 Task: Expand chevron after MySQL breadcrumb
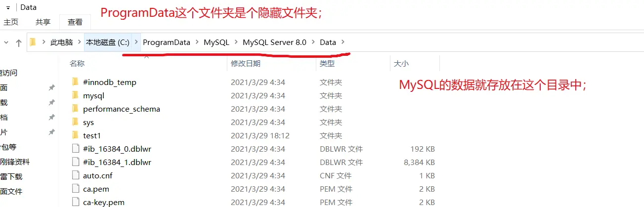(x=236, y=42)
